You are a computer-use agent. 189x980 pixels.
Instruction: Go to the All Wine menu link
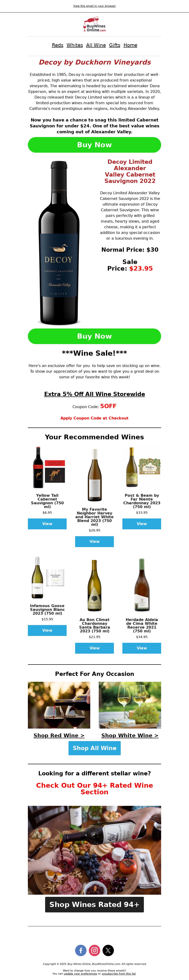(x=96, y=45)
